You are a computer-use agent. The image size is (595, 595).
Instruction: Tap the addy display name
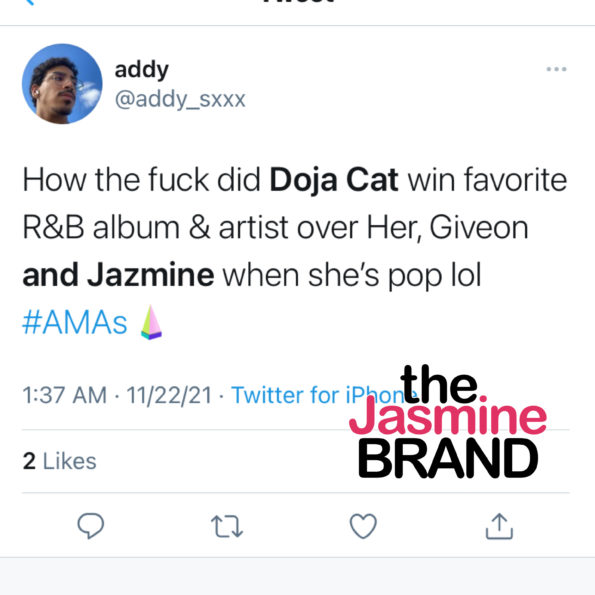(x=142, y=70)
